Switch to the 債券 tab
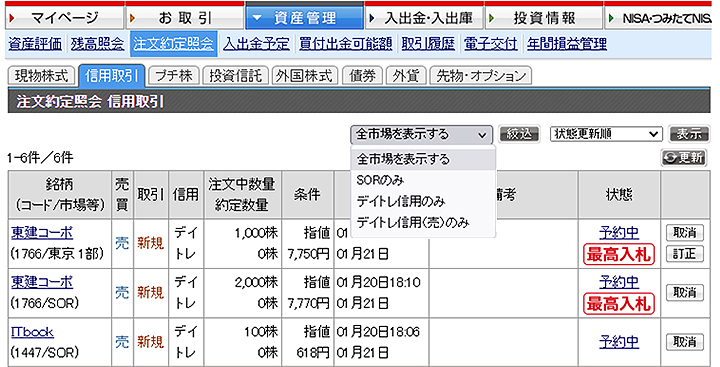 (362, 76)
